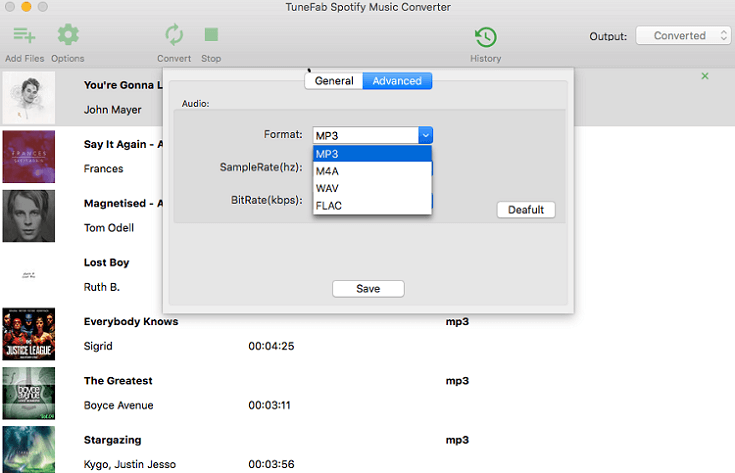This screenshot has width=735, height=473.
Task: Click the Format label
Action: 283,135
